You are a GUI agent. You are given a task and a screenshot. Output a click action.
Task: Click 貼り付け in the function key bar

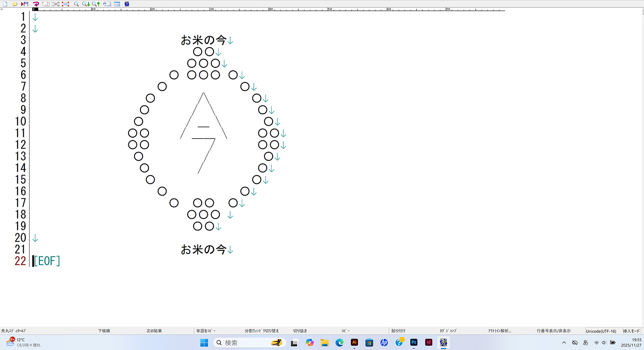click(x=398, y=331)
